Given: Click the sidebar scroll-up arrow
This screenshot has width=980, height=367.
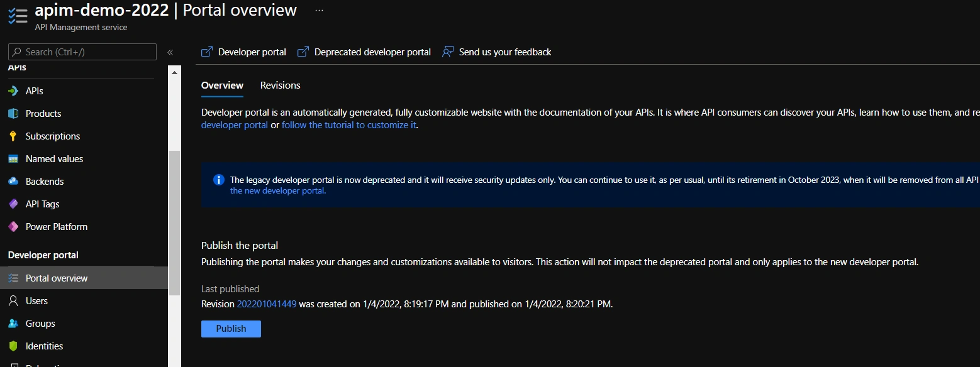Looking at the screenshot, I should coord(174,73).
